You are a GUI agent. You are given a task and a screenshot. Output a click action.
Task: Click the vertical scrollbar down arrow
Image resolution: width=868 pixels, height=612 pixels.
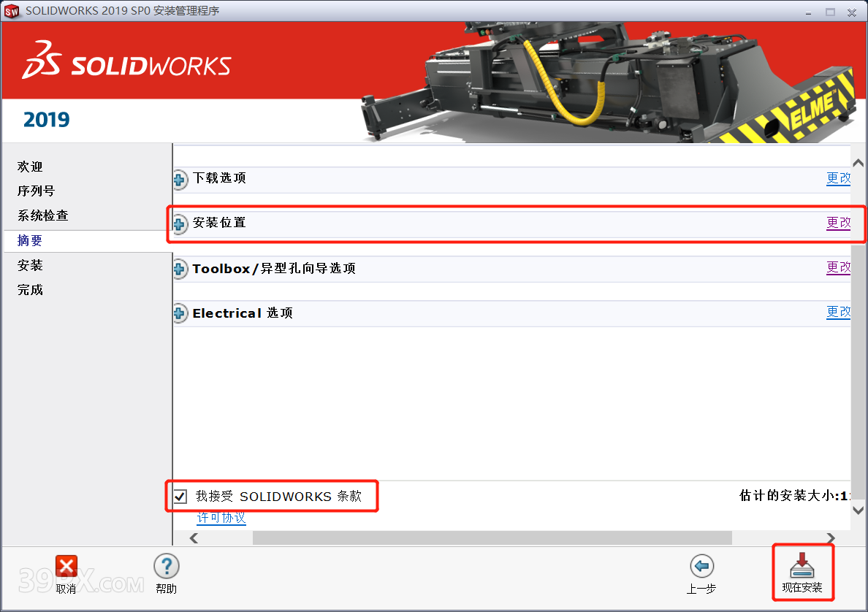tap(859, 510)
